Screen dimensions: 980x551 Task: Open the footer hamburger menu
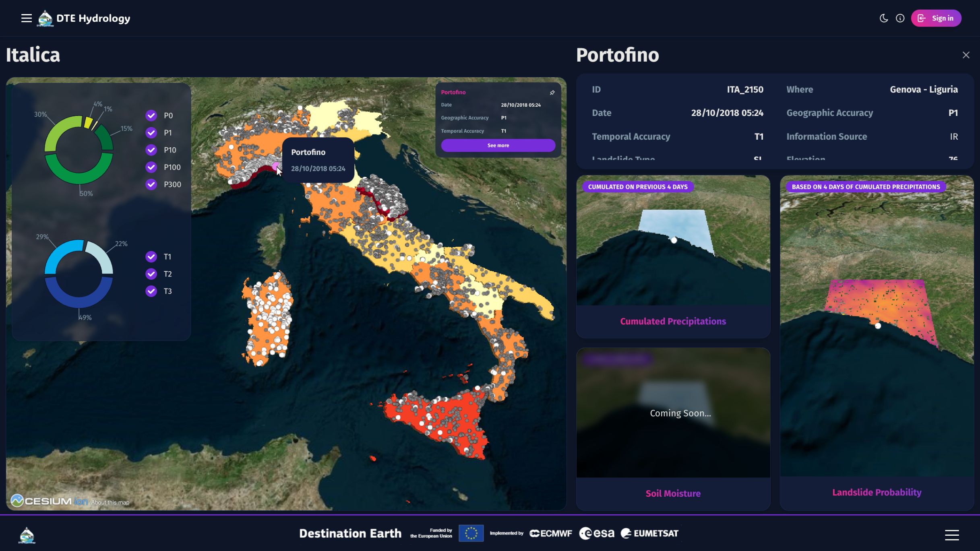(951, 534)
